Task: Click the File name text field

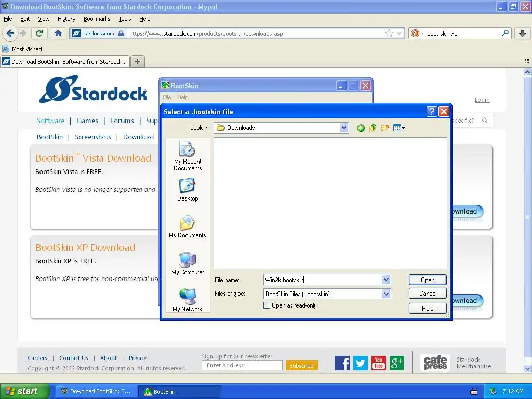Action: coord(323,280)
